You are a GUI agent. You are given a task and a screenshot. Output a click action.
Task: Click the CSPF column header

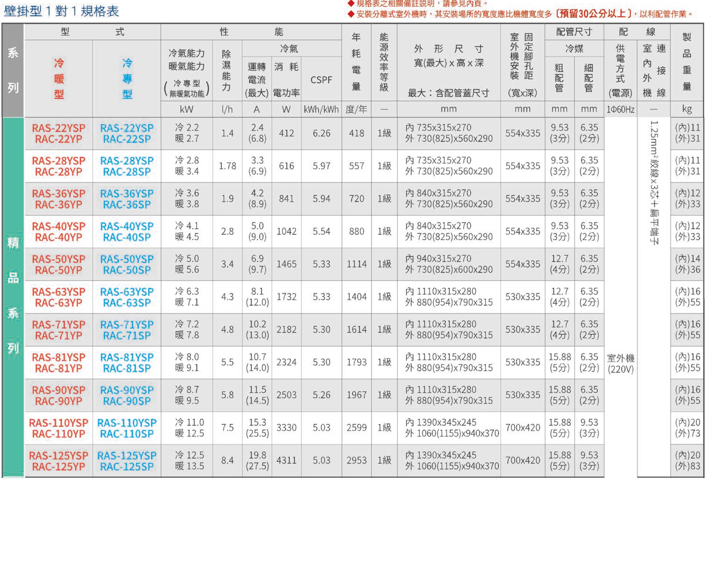point(322,80)
